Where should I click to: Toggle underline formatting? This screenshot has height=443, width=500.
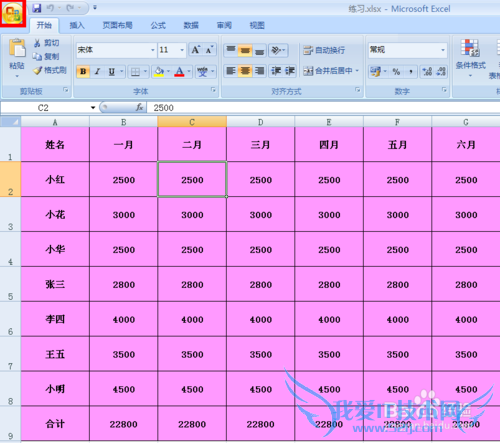click(x=112, y=71)
